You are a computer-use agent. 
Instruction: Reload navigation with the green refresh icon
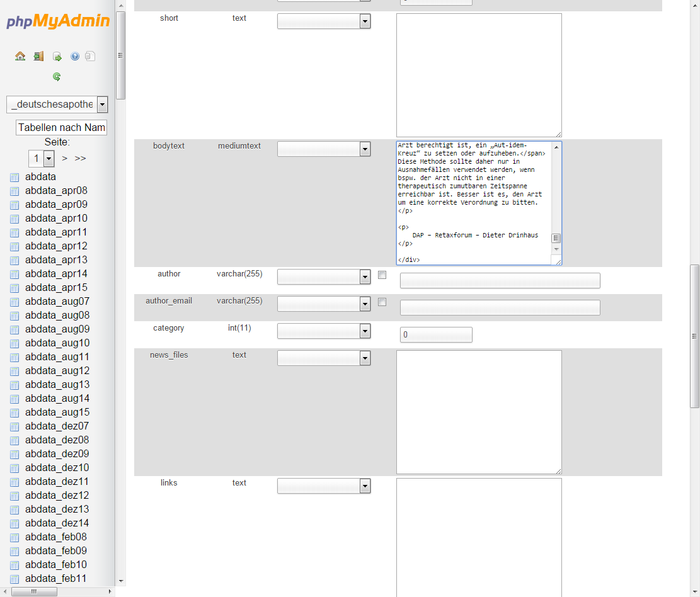click(57, 77)
